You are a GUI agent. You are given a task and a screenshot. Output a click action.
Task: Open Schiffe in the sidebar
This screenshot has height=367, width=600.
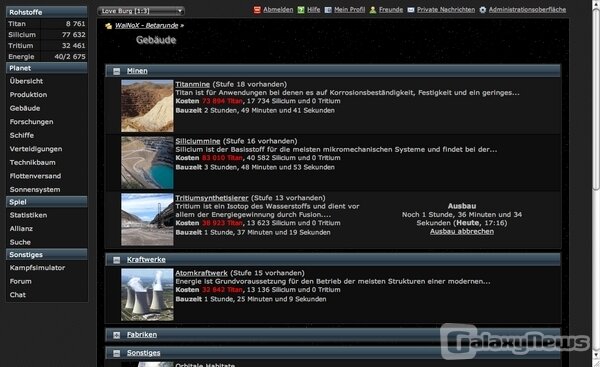pyautogui.click(x=22, y=135)
